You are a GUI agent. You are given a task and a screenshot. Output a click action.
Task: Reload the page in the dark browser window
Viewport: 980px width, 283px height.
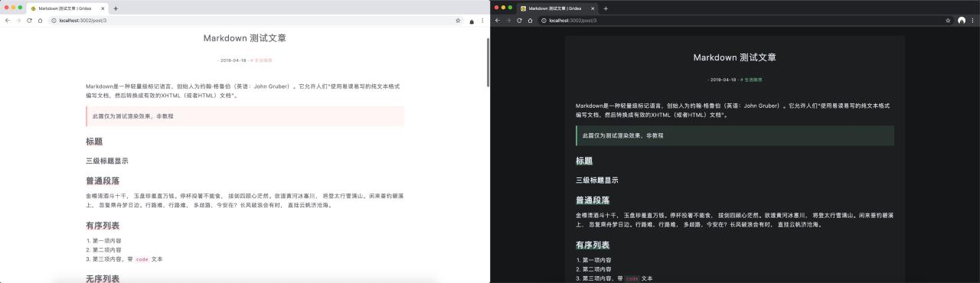tap(519, 21)
